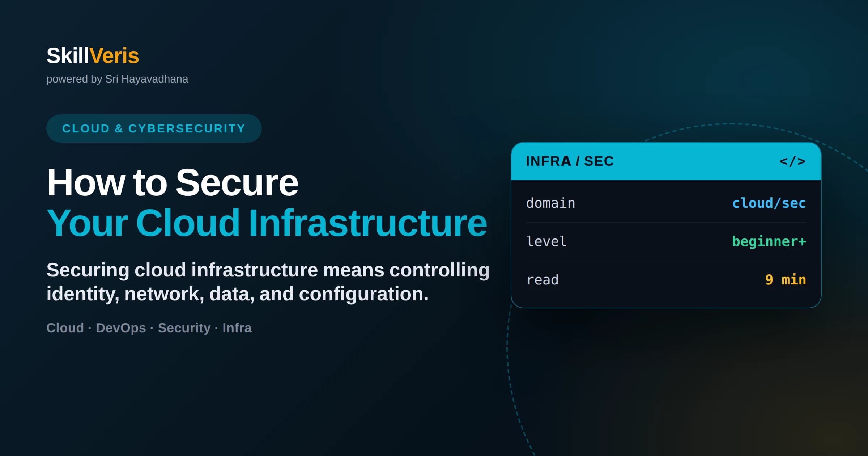868x456 pixels.
Task: Click the CLOUD & CYBERSECURITY category pill
Action: (154, 128)
